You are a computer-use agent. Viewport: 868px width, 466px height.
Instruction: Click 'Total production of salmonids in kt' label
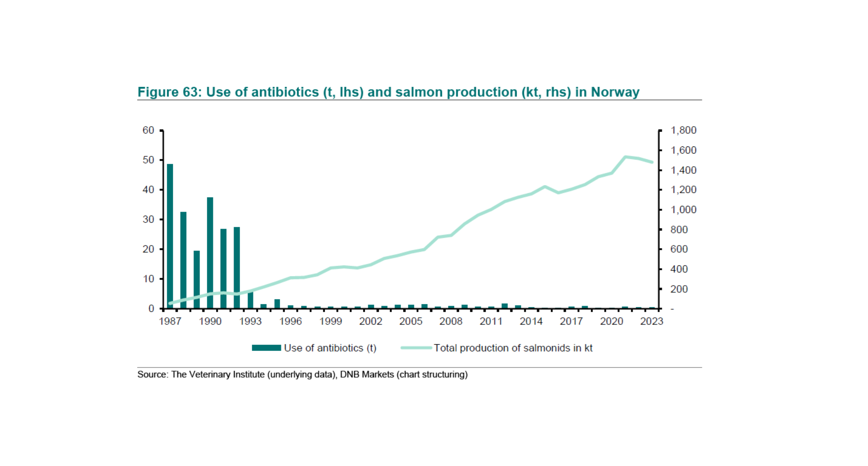coord(513,348)
